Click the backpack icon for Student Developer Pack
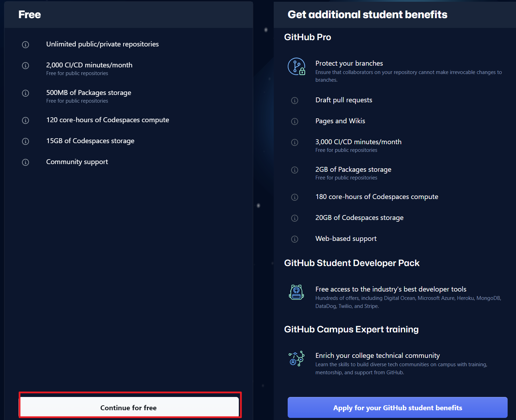Image resolution: width=516 pixels, height=420 pixels. pyautogui.click(x=296, y=292)
